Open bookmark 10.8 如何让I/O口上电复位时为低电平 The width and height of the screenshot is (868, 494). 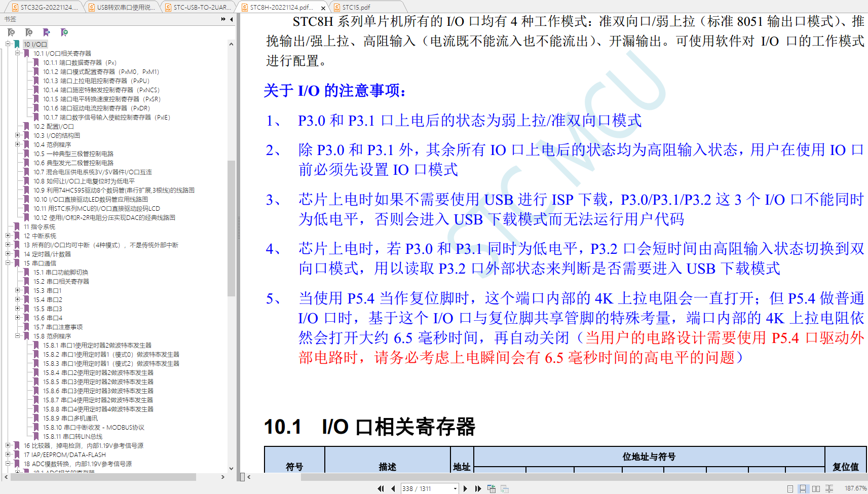[x=84, y=181]
